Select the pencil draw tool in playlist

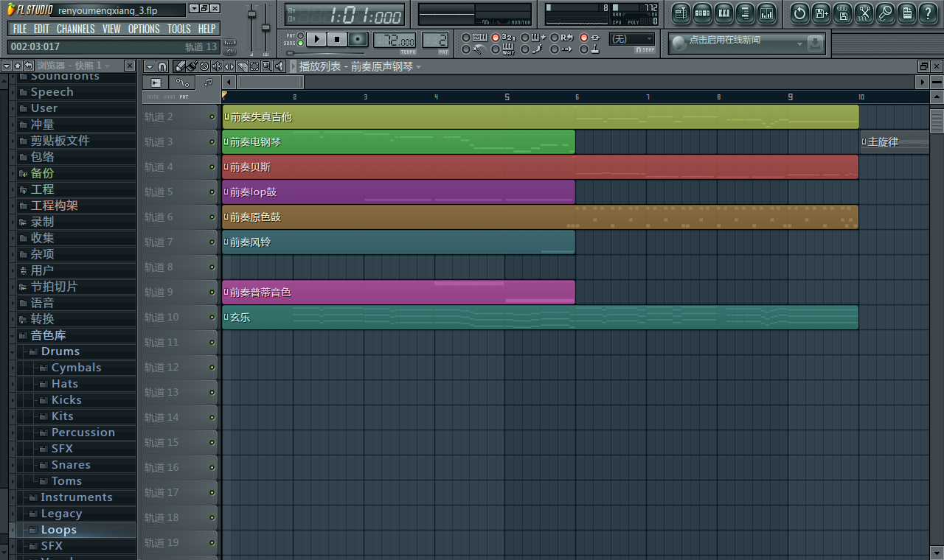tap(180, 66)
